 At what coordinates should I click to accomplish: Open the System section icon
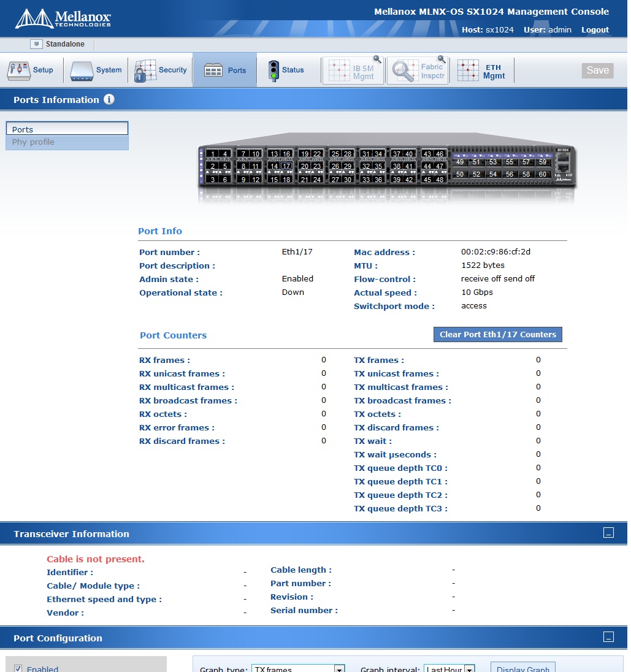click(82, 71)
